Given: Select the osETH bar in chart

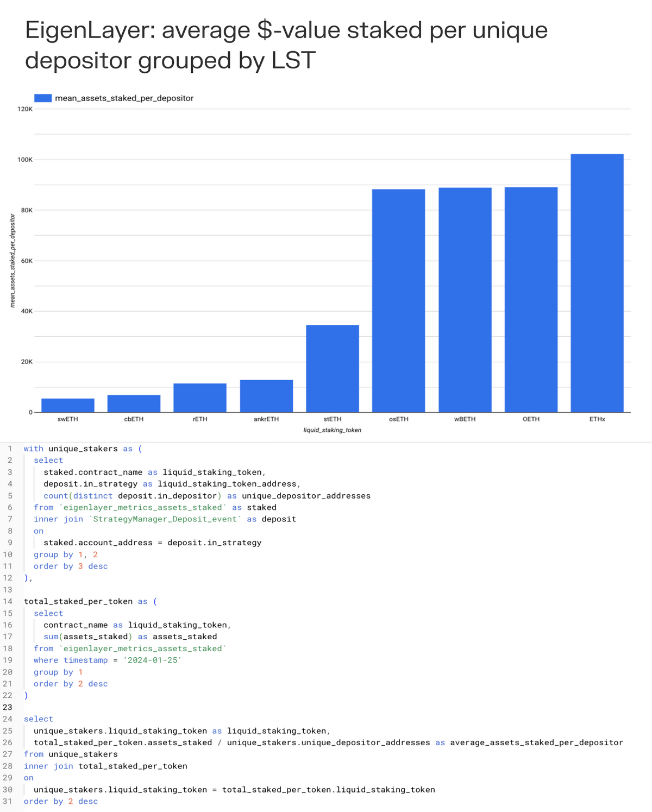Looking at the screenshot, I should pos(398,300).
